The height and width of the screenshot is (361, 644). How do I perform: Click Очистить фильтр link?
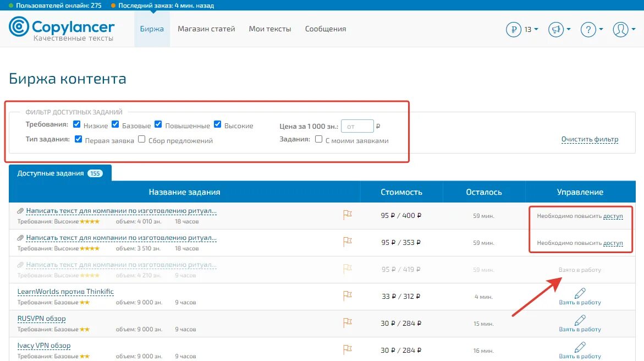coord(590,139)
